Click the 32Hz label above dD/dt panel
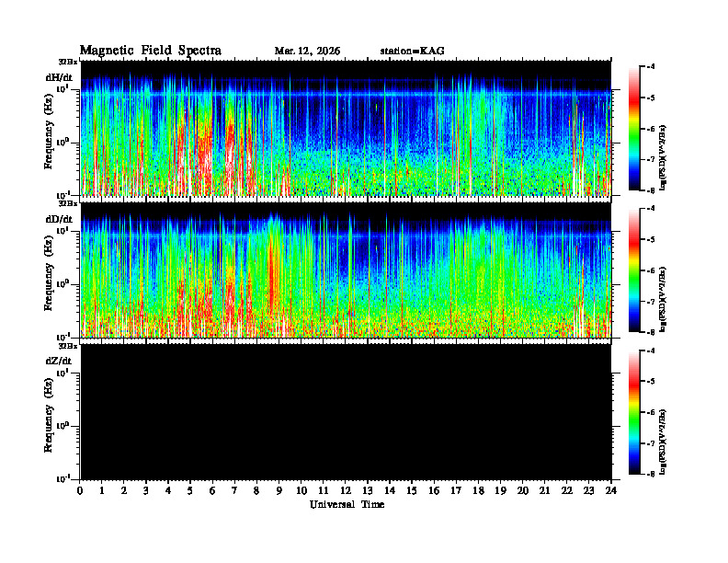Image resolution: width=728 pixels, height=563 pixels. pos(68,203)
